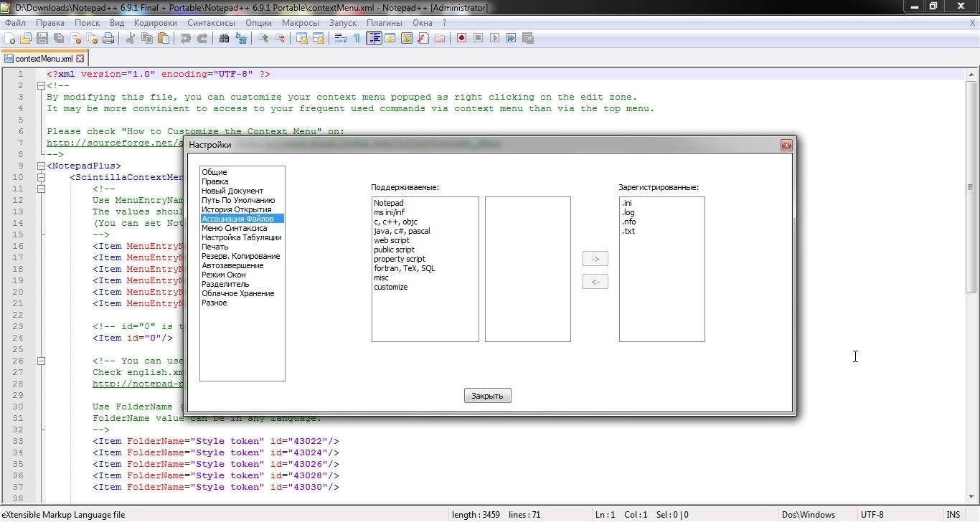Click the UTF-8 encoding in status bar
Viewport: 980px width, 522px height.
872,514
